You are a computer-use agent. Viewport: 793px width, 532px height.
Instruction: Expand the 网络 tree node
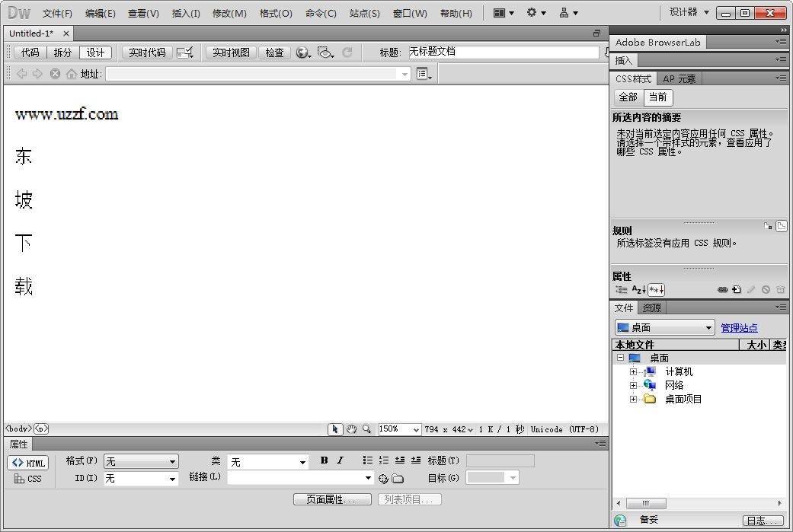(x=633, y=385)
